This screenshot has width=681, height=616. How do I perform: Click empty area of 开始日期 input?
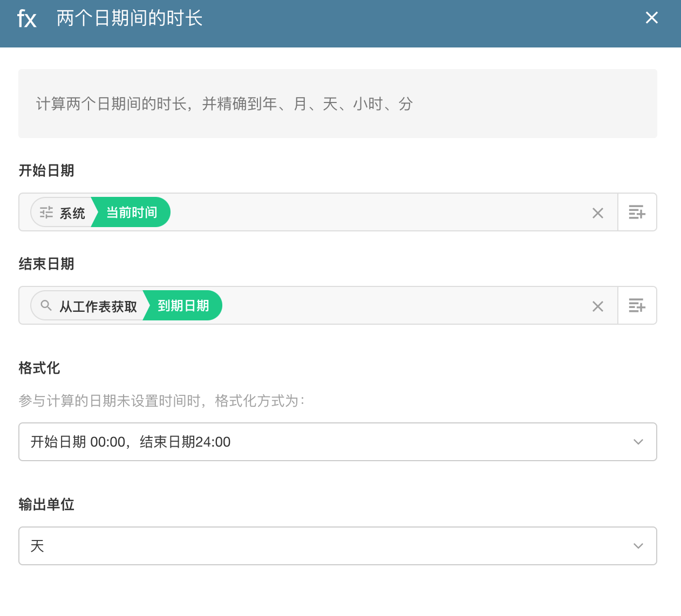(x=378, y=213)
